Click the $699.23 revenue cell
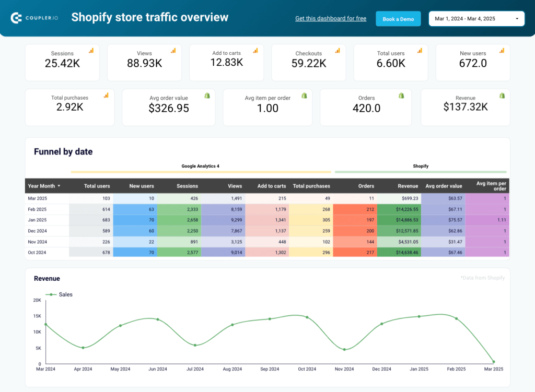 (399, 198)
